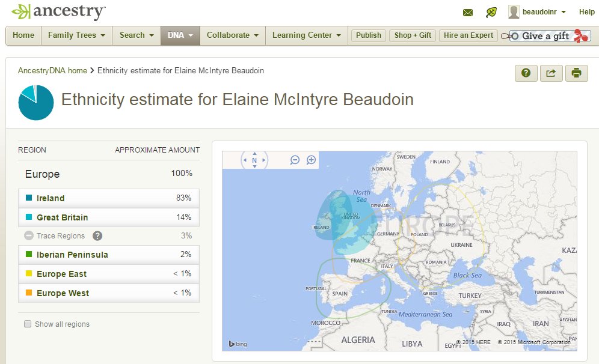Click the Ireland 83% value
Image resolution: width=599 pixels, height=364 pixels.
pos(184,198)
